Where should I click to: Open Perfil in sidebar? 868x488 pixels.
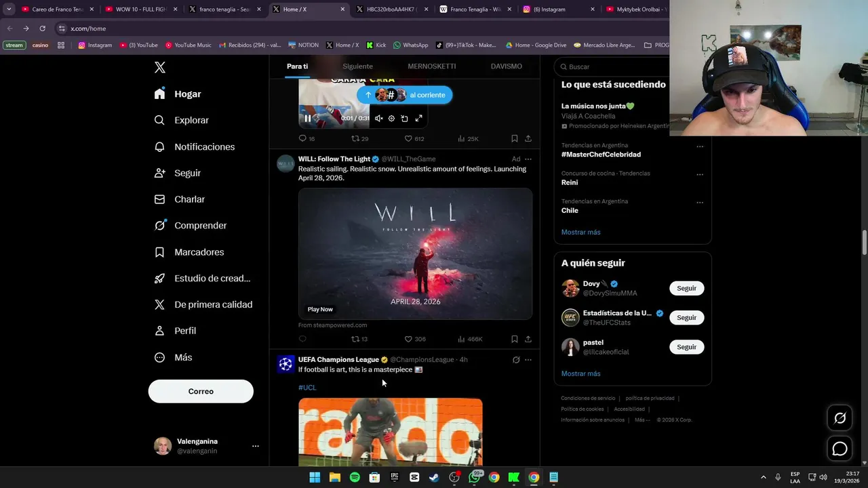[175, 331]
